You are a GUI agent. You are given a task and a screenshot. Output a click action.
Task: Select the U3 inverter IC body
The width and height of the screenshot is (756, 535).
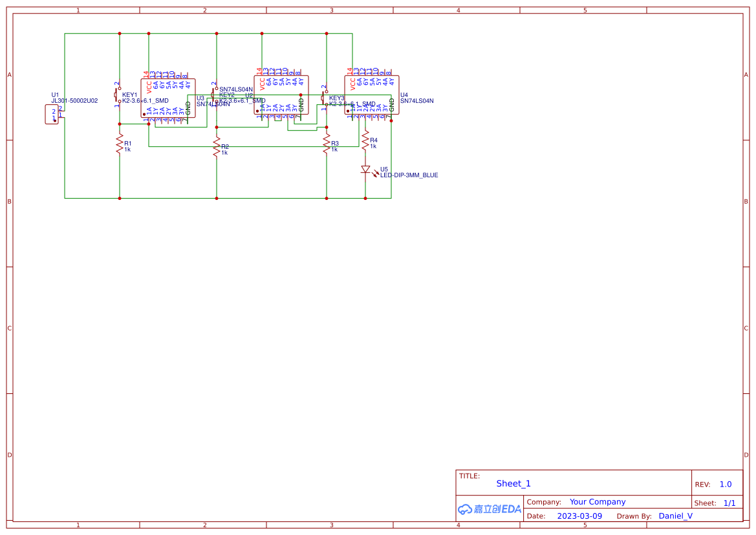[168, 98]
